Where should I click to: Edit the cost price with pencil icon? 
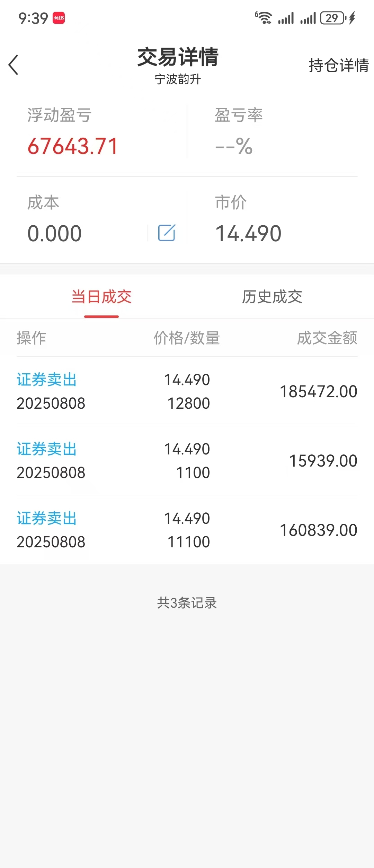click(x=167, y=233)
